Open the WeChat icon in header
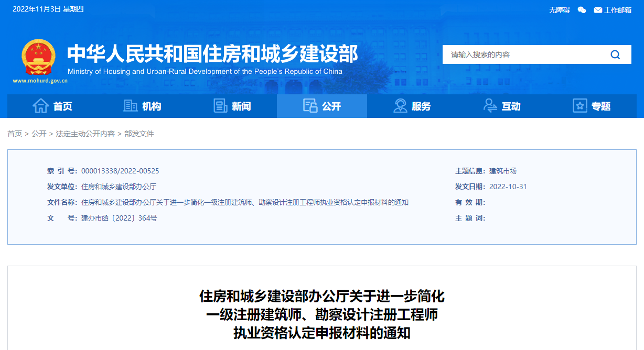This screenshot has width=644, height=350. pyautogui.click(x=582, y=10)
